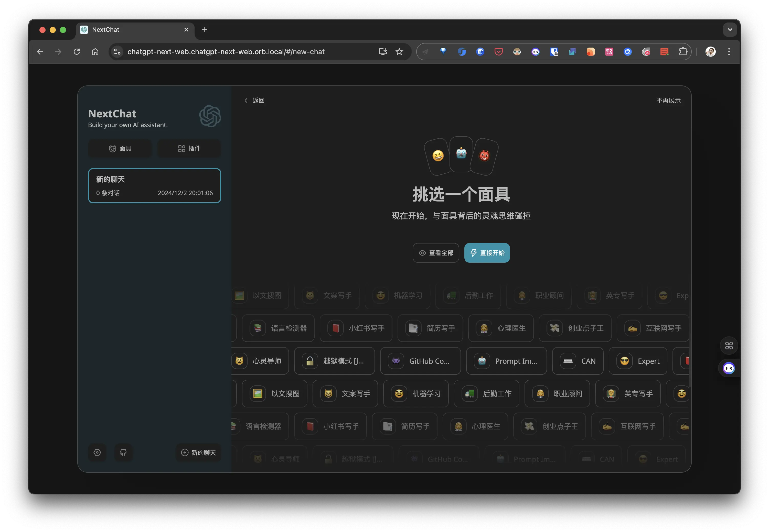Click inside the browser address bar
The width and height of the screenshot is (769, 532).
227,51
